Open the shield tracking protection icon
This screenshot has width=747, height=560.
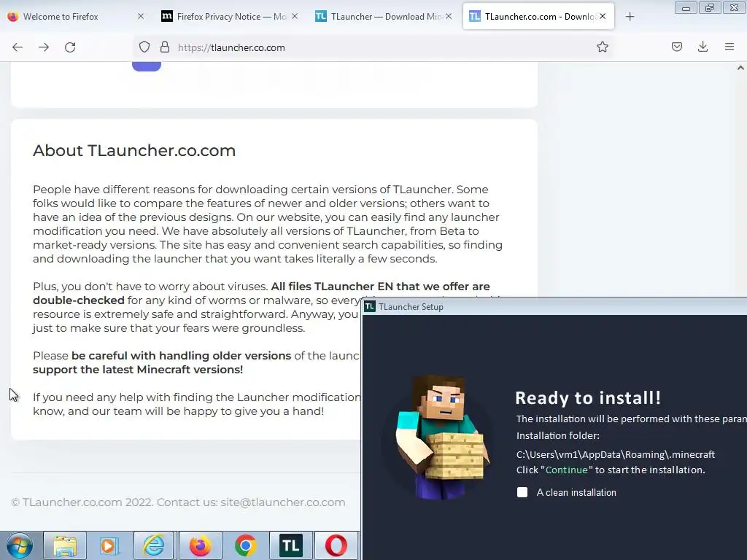pyautogui.click(x=144, y=47)
